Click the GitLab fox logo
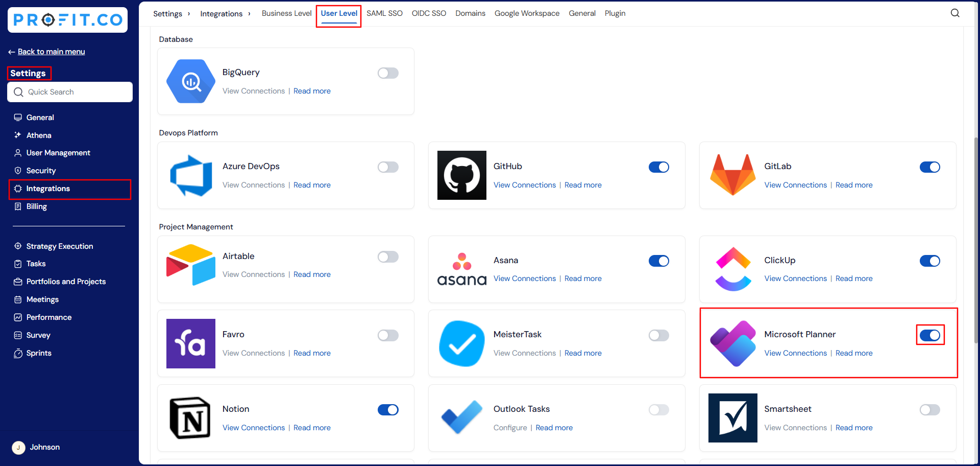 point(733,175)
